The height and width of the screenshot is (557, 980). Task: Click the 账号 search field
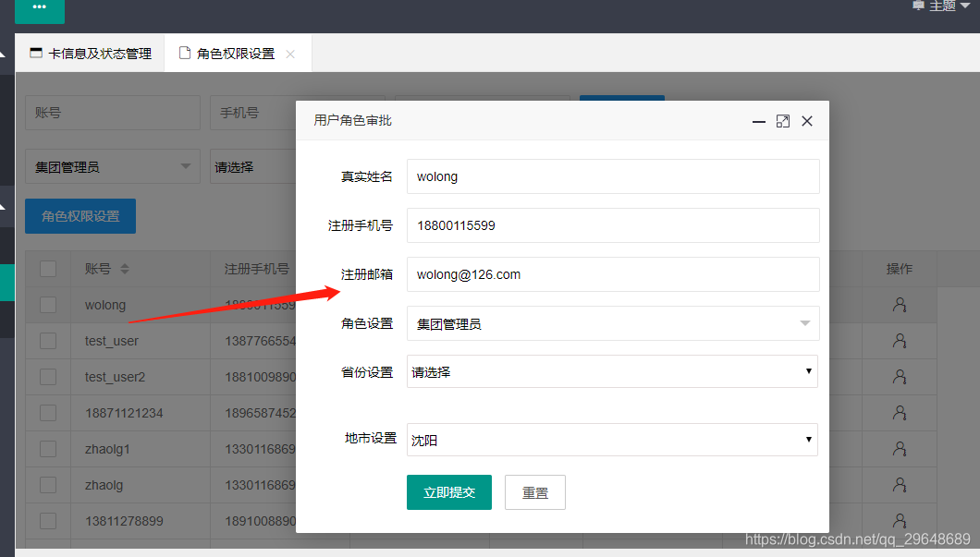(x=113, y=113)
